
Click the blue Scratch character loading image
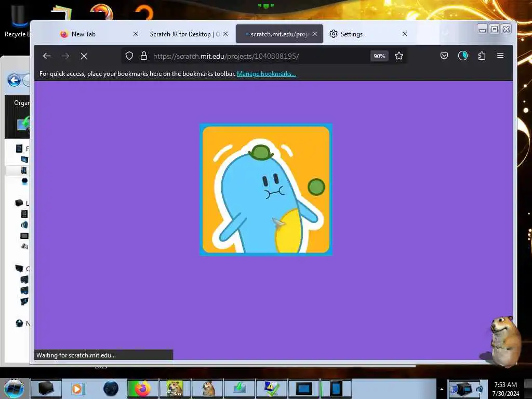(x=265, y=190)
